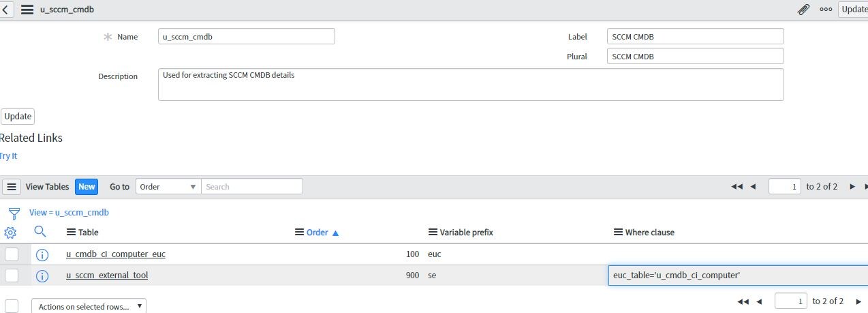Screen dimensions: 868x313
Task: Click the Name input field
Action: (247, 36)
